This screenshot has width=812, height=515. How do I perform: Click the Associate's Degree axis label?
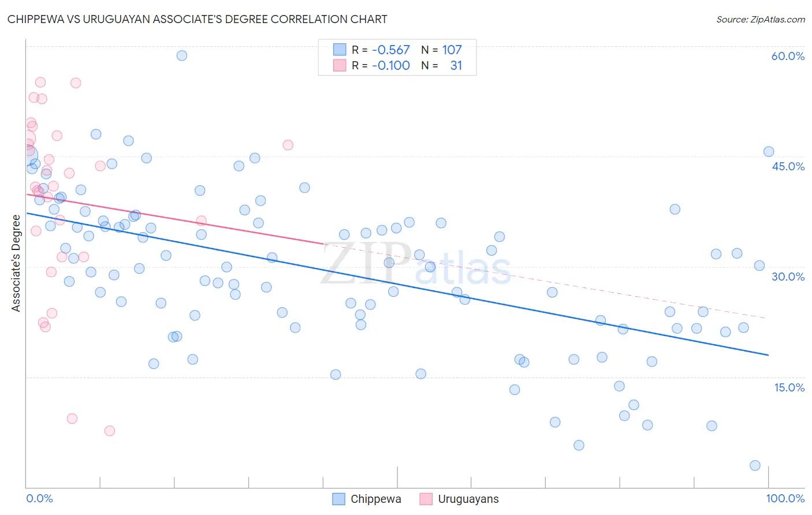(16, 263)
